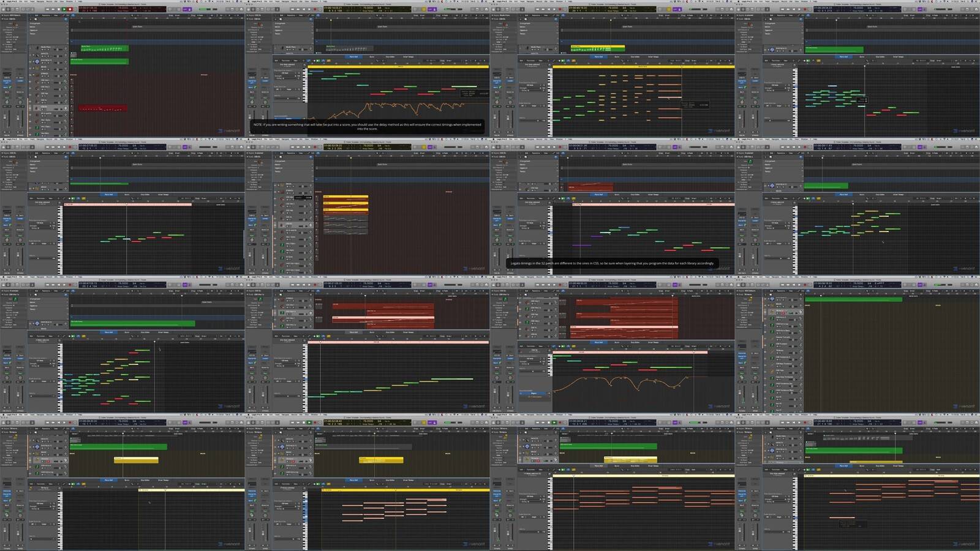Select the long green region in the third-row first frame
The height and width of the screenshot is (551, 980).
coord(132,324)
